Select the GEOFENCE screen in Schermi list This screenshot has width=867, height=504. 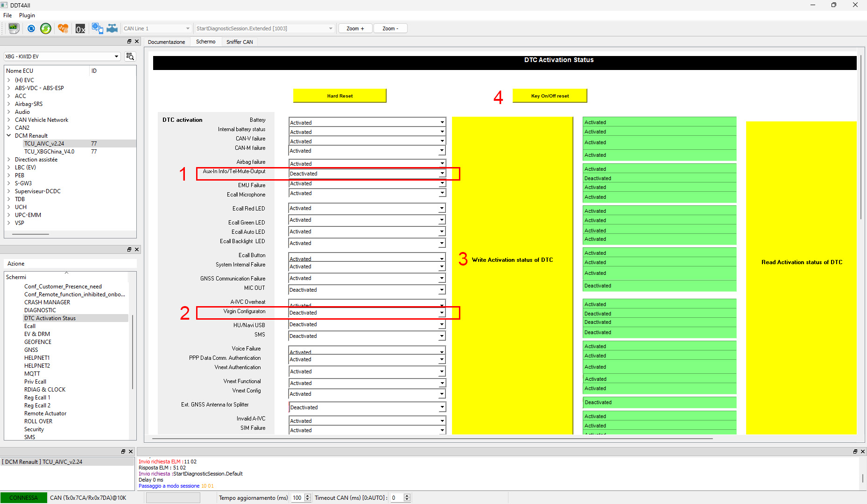pos(38,342)
